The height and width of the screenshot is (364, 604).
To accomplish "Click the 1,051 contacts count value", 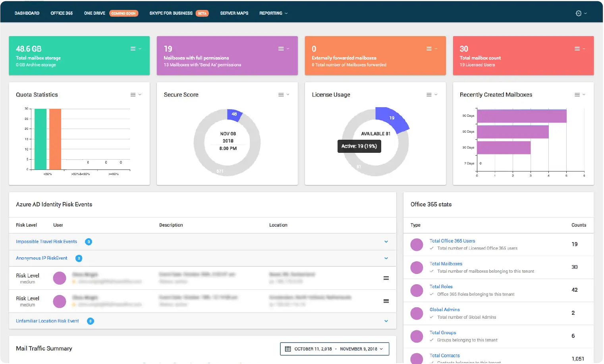I will [578, 359].
